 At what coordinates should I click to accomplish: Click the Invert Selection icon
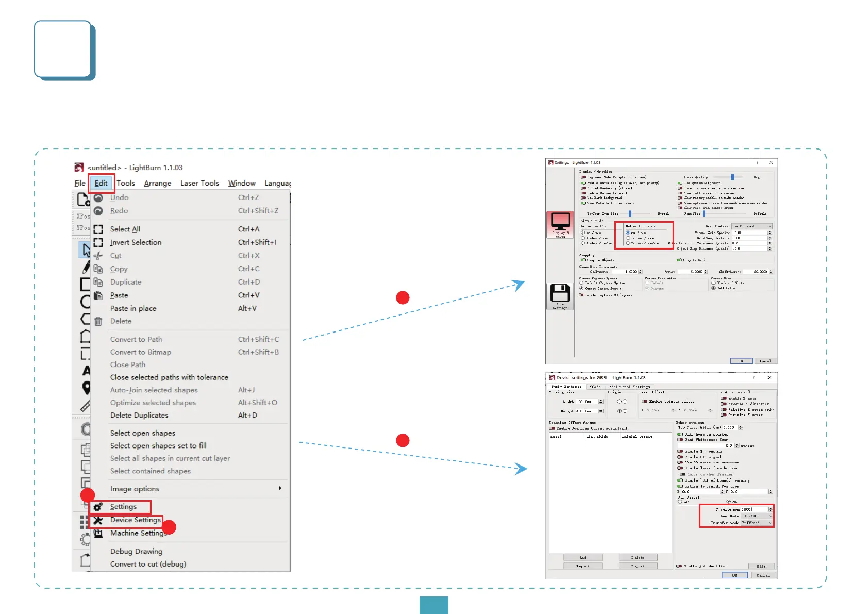point(98,242)
